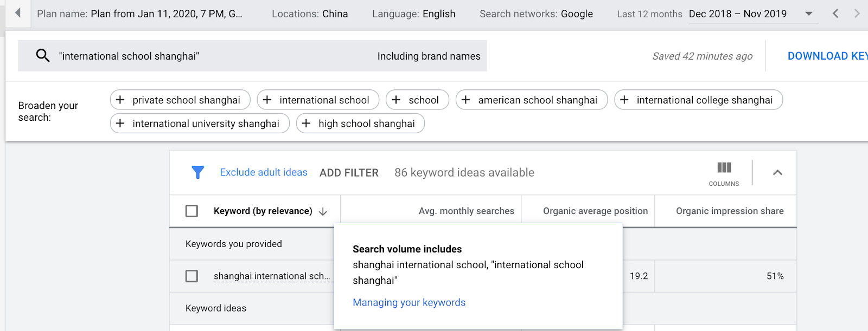
Task: Open the Locations: China setting
Action: (x=310, y=14)
